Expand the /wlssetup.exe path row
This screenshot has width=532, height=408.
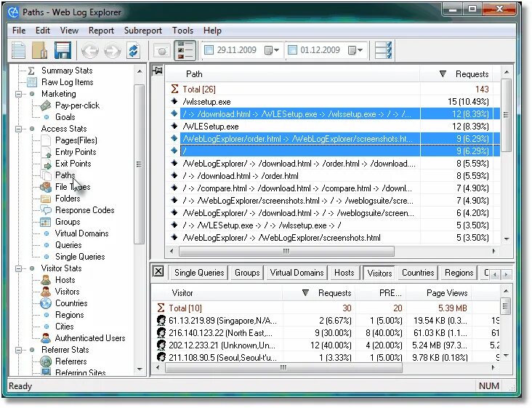[174, 101]
